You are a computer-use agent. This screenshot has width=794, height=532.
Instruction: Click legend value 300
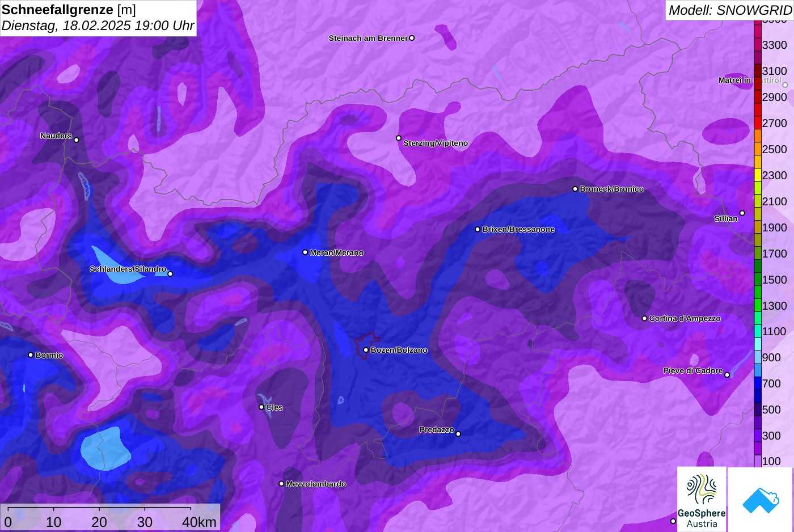[x=772, y=436]
